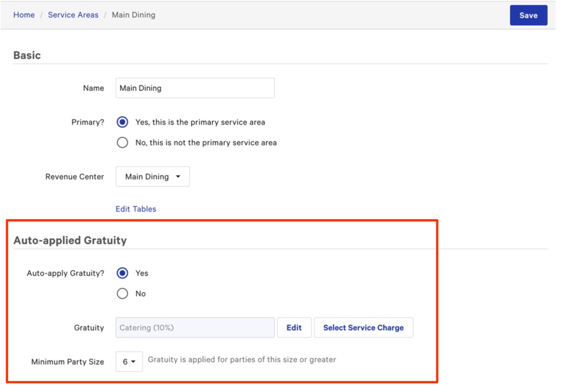The height and width of the screenshot is (392, 566).
Task: Select No, not the primary service area
Action: tap(123, 143)
